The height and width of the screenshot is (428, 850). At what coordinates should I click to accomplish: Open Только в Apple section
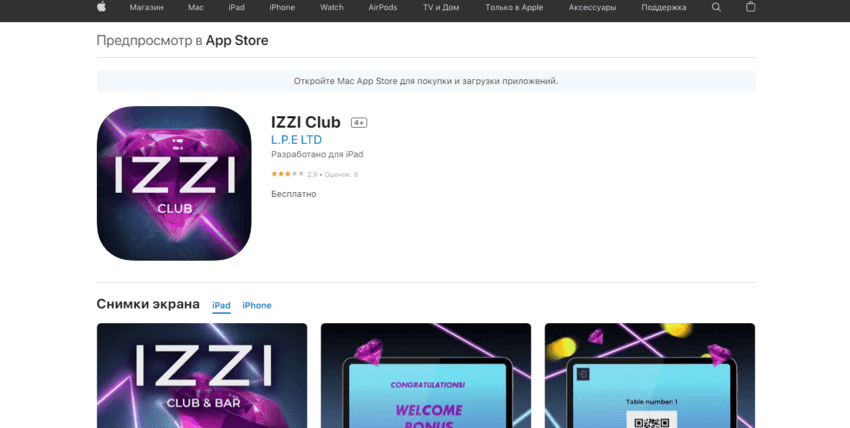(514, 8)
